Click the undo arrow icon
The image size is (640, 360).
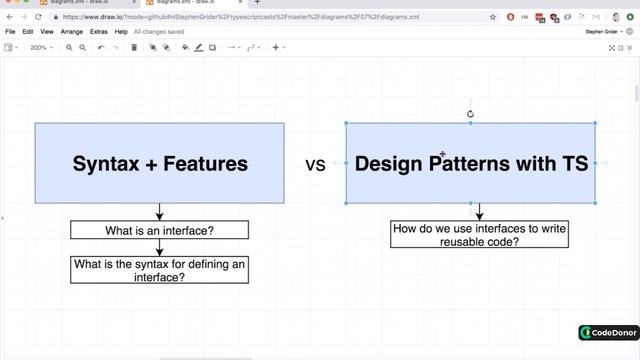101,47
